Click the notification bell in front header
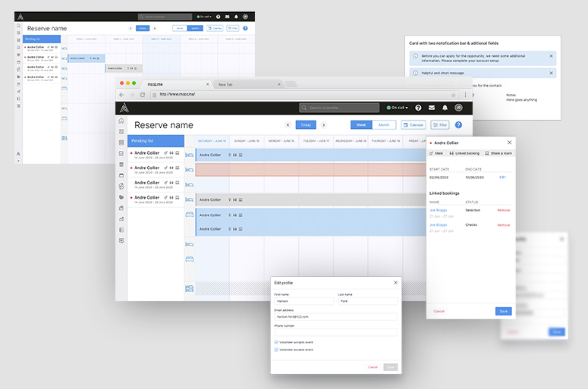 point(445,108)
